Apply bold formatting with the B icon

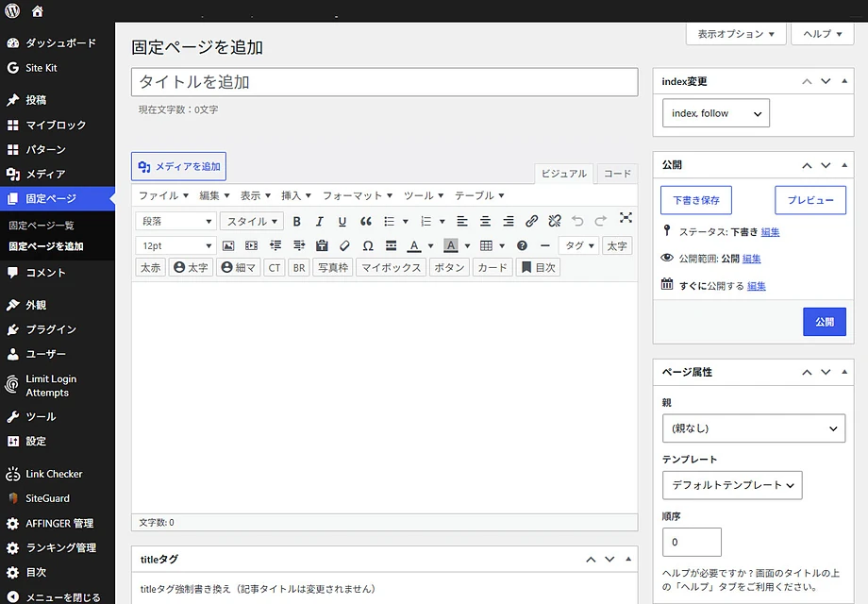point(296,222)
